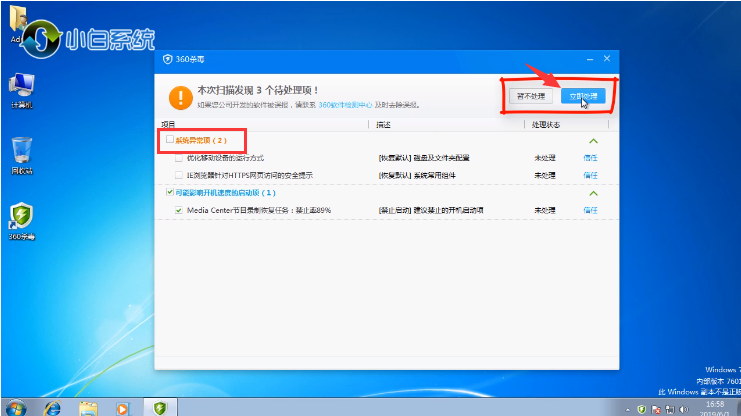Click the 描述 column header

pos(383,125)
